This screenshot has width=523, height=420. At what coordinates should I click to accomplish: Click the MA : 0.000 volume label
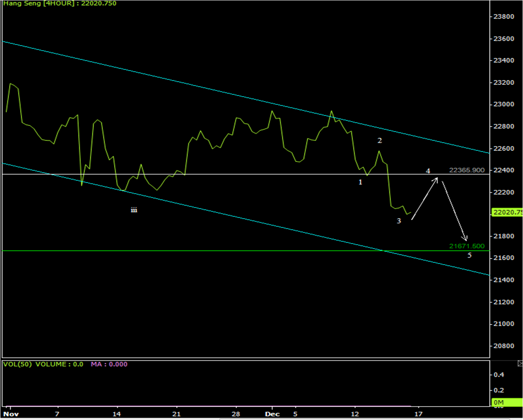[x=109, y=364]
